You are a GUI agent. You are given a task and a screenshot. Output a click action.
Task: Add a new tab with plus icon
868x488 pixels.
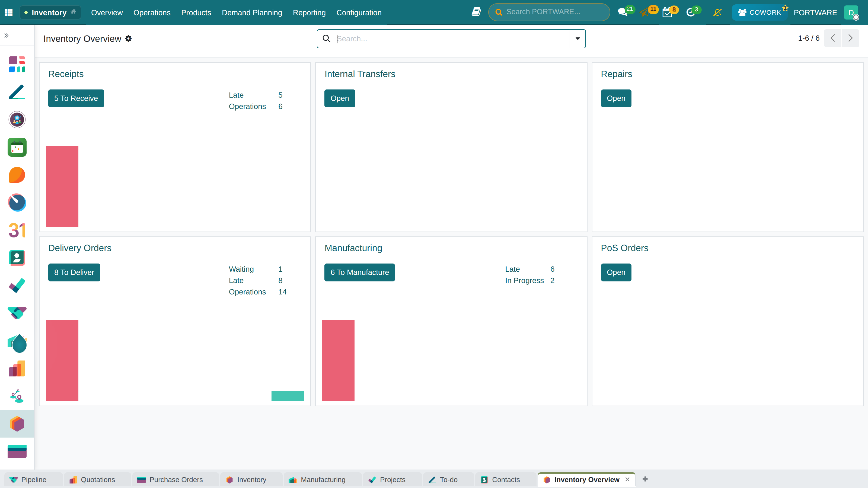[645, 479]
